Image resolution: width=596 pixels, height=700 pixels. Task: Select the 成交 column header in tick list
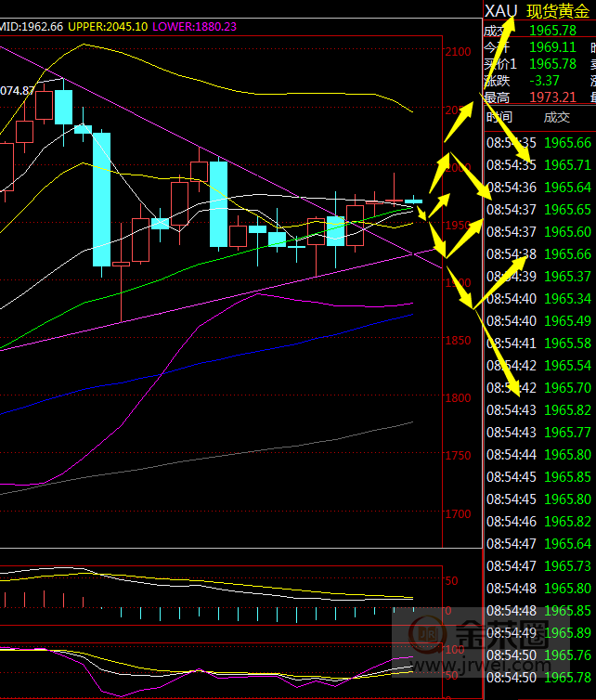(557, 117)
